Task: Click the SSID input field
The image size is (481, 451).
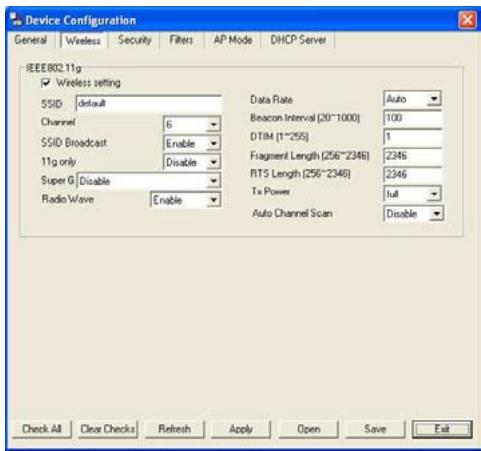Action: click(149, 104)
